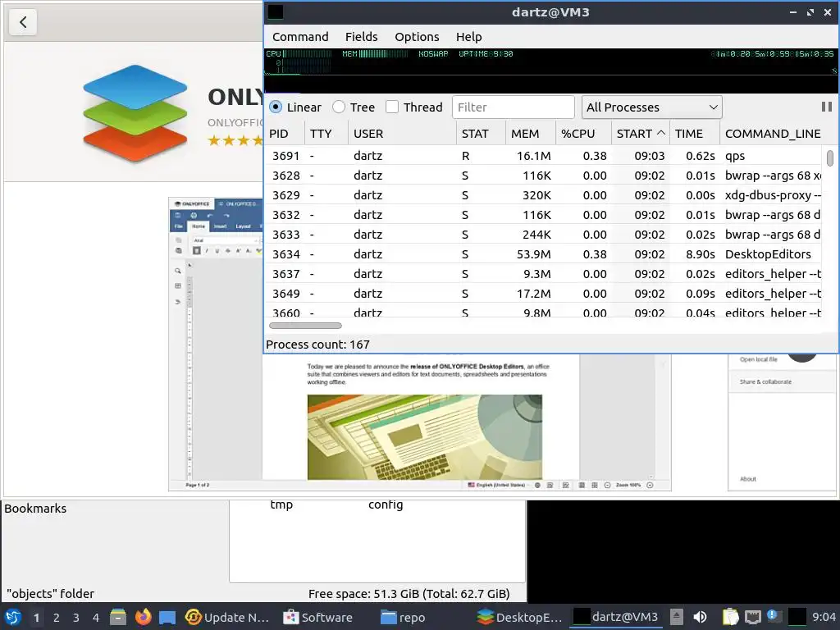This screenshot has width=840, height=630.
Task: Sort by the COMMAND_LINE column header
Action: pyautogui.click(x=773, y=134)
